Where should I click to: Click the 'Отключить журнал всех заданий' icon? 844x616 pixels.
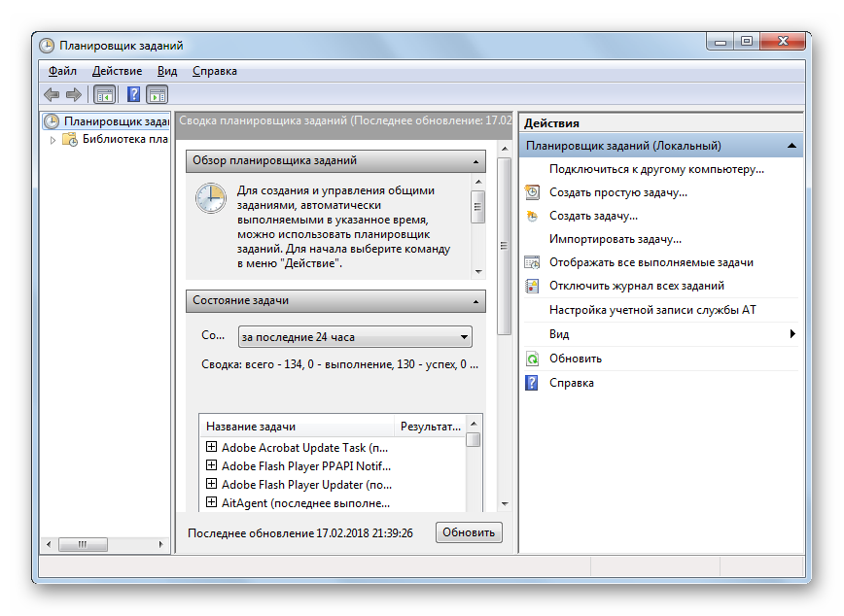(532, 286)
